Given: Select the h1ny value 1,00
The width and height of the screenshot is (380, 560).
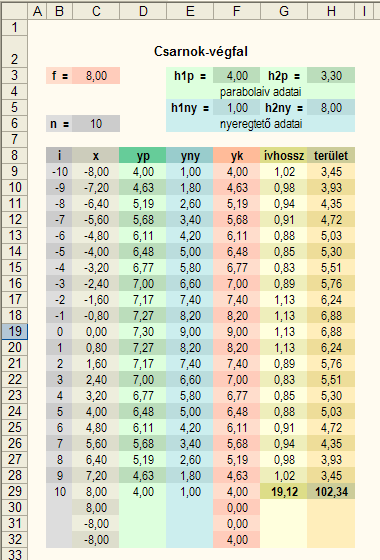Looking at the screenshot, I should (237, 108).
